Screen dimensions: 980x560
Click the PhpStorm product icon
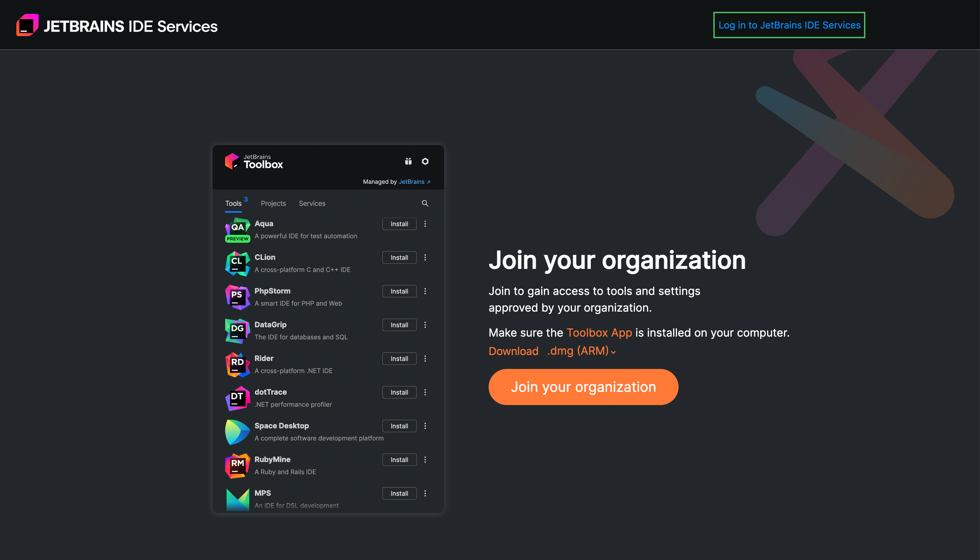pyautogui.click(x=237, y=297)
